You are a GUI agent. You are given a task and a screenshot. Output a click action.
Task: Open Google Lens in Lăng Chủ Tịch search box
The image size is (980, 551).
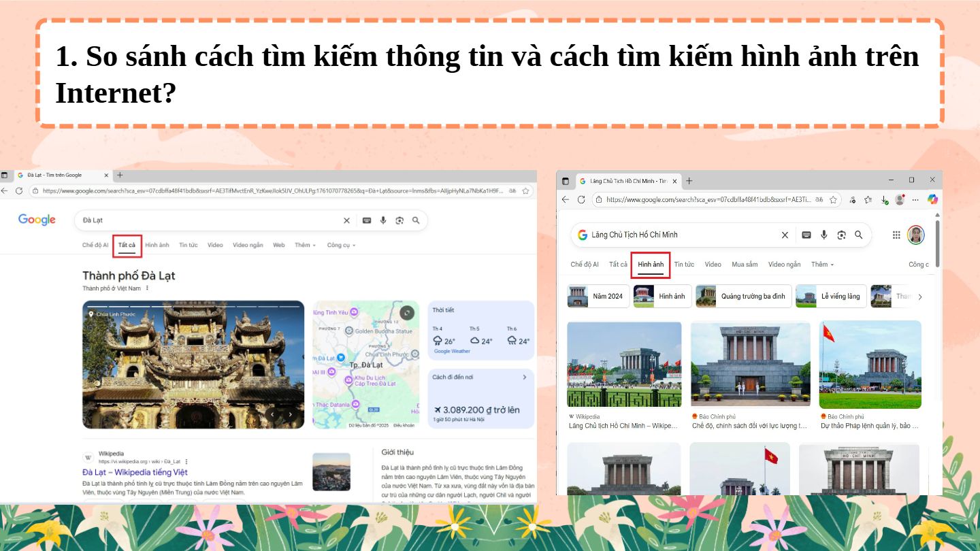[x=841, y=235]
